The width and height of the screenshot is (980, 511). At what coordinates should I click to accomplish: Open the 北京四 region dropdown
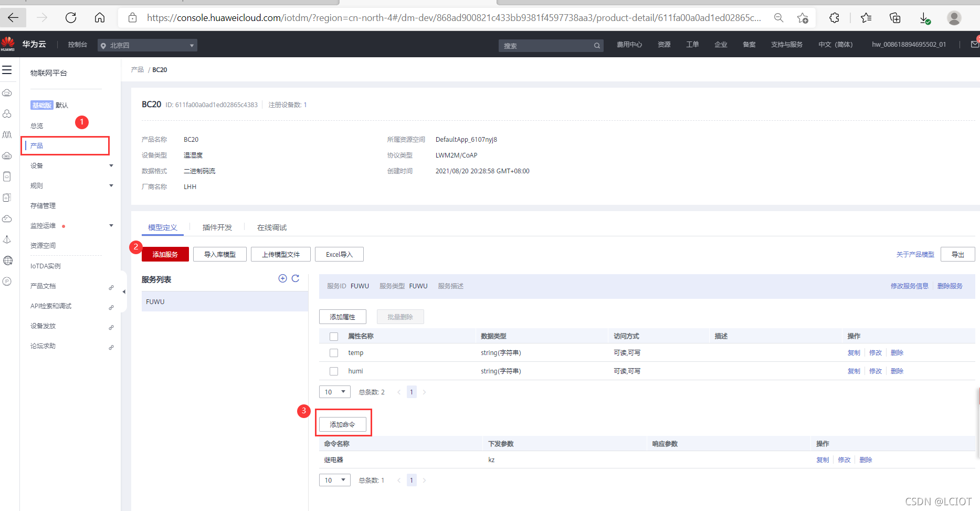click(147, 46)
